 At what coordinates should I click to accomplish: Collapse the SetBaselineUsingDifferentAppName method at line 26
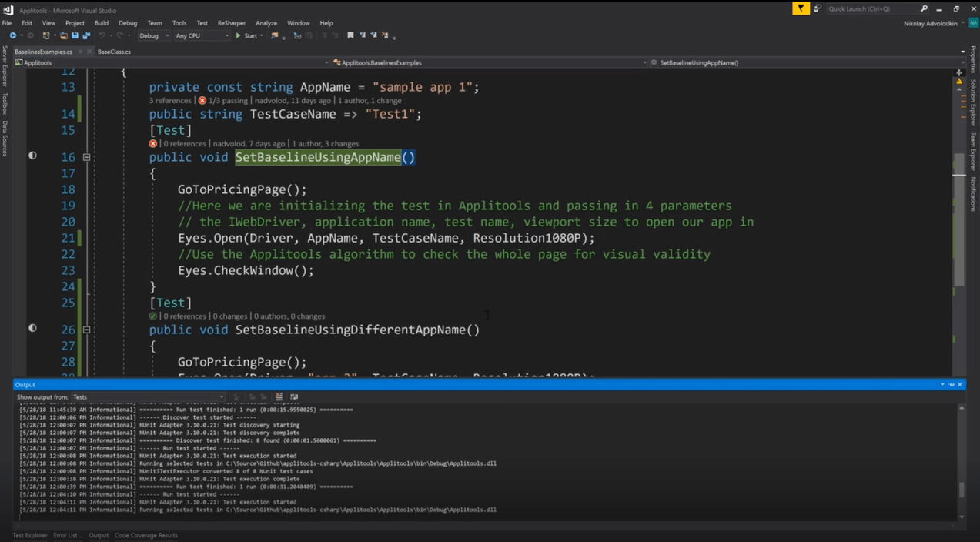(x=86, y=330)
